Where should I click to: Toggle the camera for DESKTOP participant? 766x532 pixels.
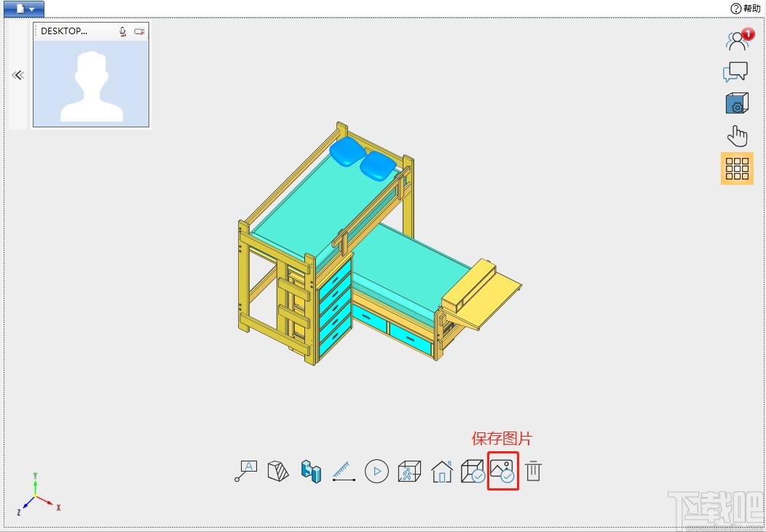pos(139,31)
